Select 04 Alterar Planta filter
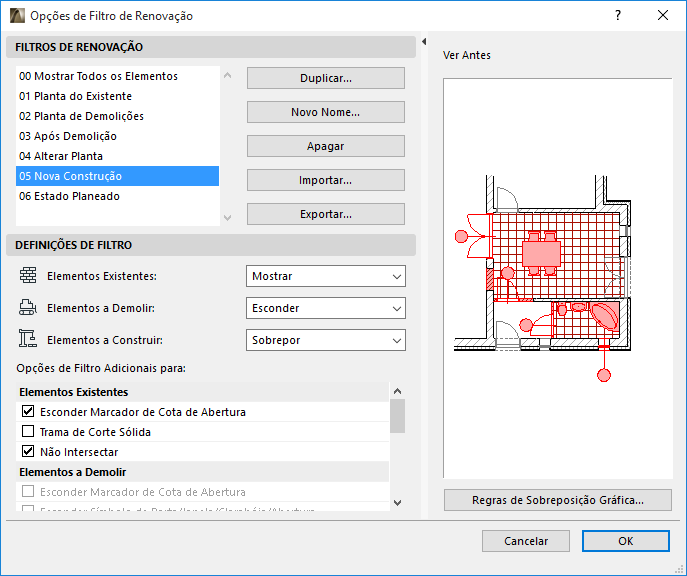The width and height of the screenshot is (687, 576). [x=117, y=156]
